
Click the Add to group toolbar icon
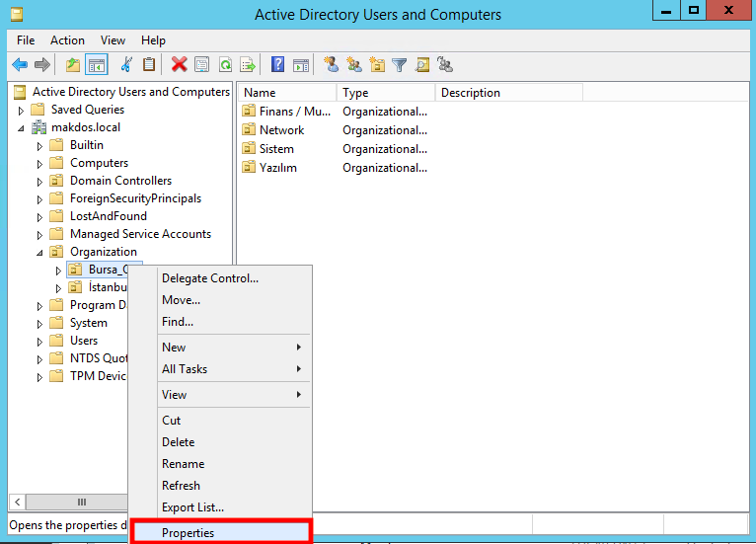tap(444, 64)
